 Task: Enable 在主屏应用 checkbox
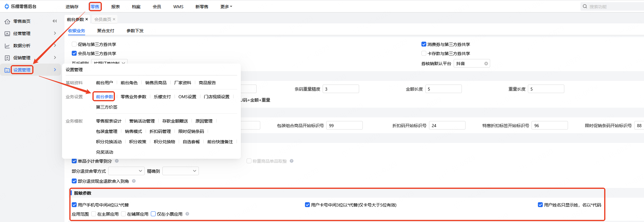pos(94,214)
